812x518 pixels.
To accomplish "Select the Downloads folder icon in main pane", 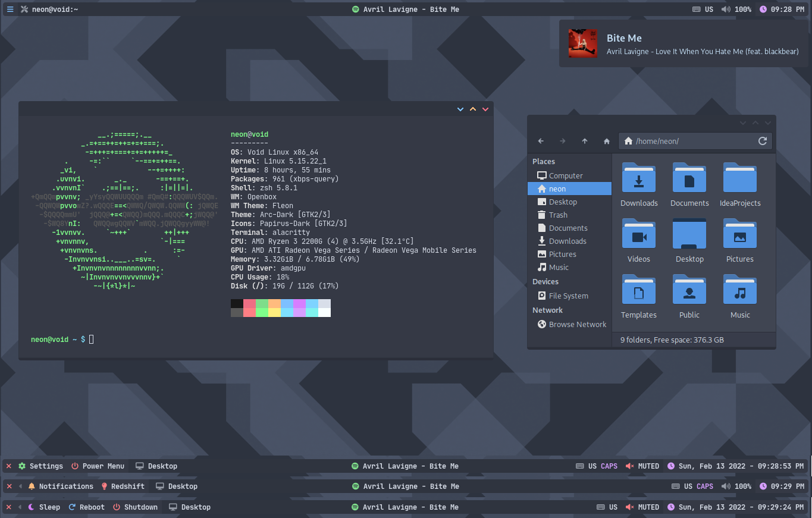I will coord(639,177).
